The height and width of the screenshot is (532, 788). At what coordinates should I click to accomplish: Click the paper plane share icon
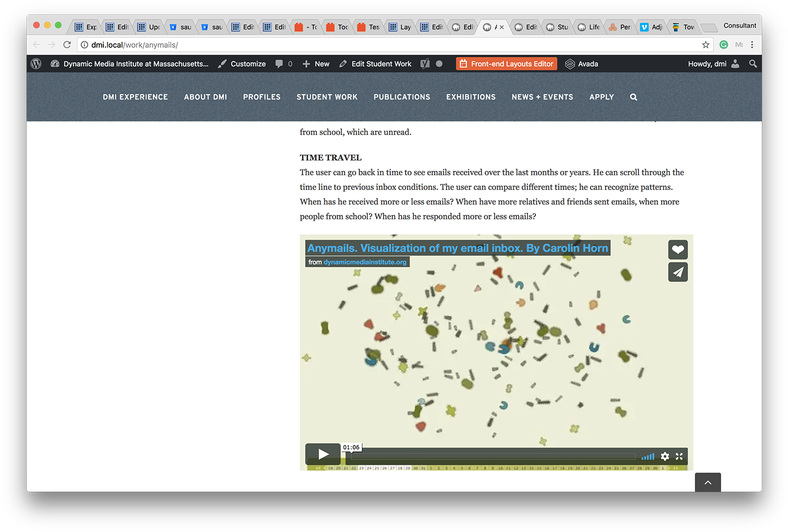[x=678, y=272]
